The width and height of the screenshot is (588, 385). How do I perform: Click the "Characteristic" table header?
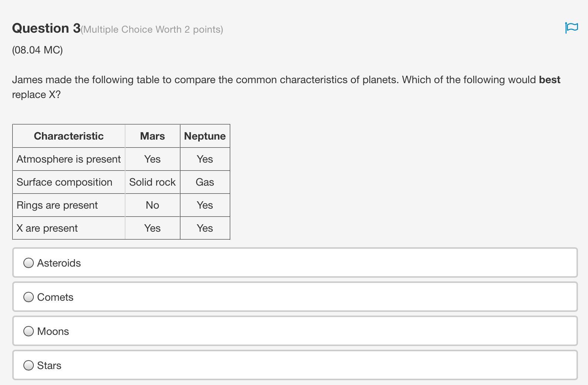[69, 136]
